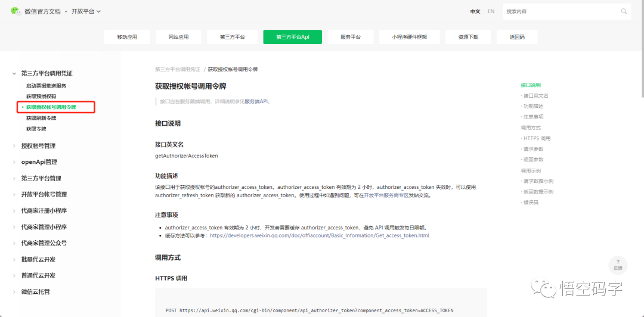Click the search magnifier icon
644x317 pixels.
[x=624, y=11]
